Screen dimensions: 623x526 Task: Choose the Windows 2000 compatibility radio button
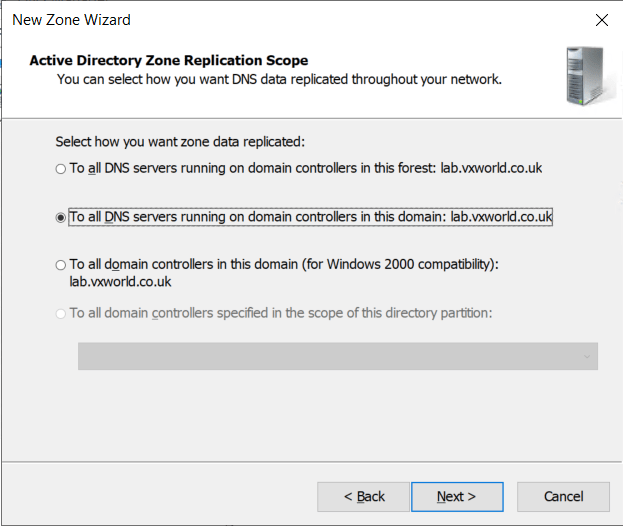coord(61,265)
